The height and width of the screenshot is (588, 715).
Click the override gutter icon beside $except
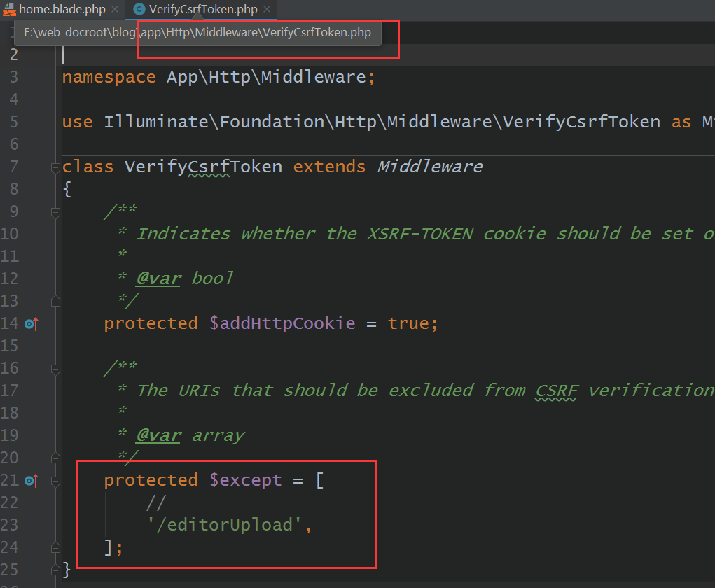[31, 481]
